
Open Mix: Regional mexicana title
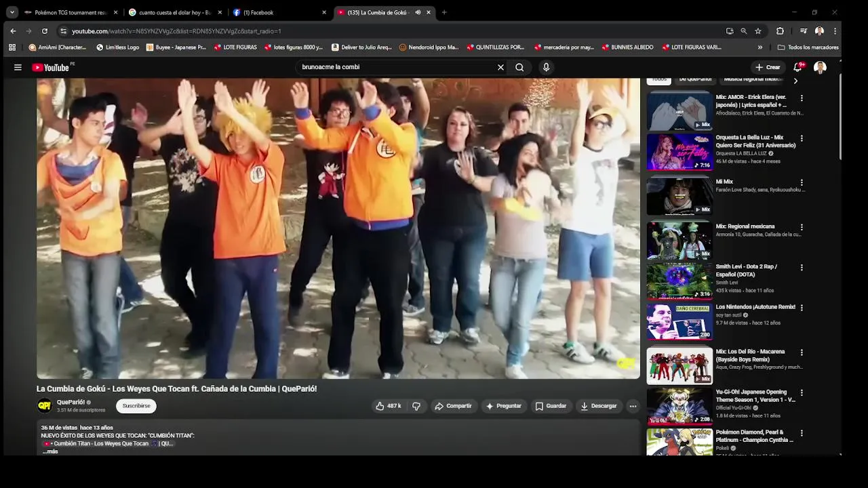(x=745, y=226)
